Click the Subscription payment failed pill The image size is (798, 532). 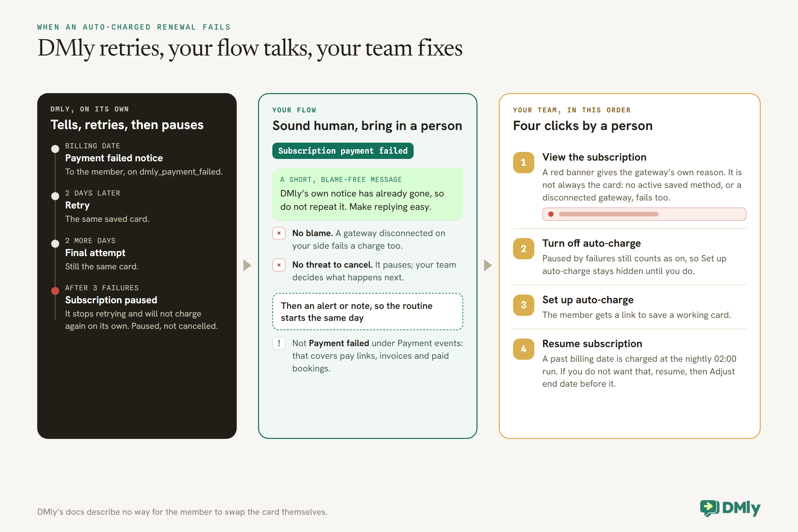tap(343, 151)
